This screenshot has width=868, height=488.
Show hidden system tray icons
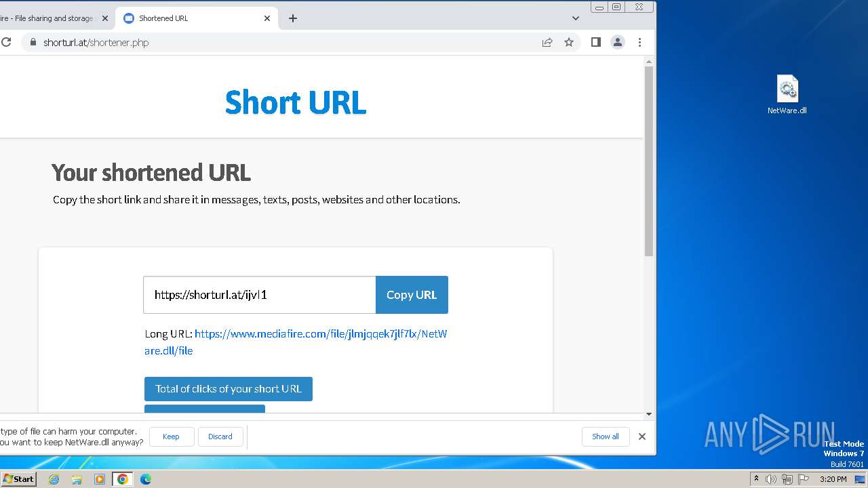click(x=756, y=479)
